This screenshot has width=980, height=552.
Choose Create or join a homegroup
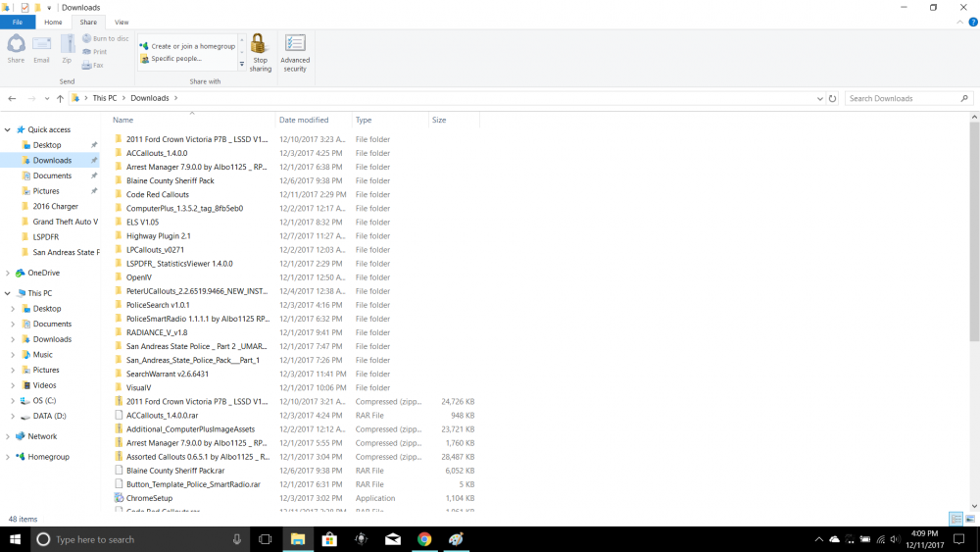tap(187, 46)
